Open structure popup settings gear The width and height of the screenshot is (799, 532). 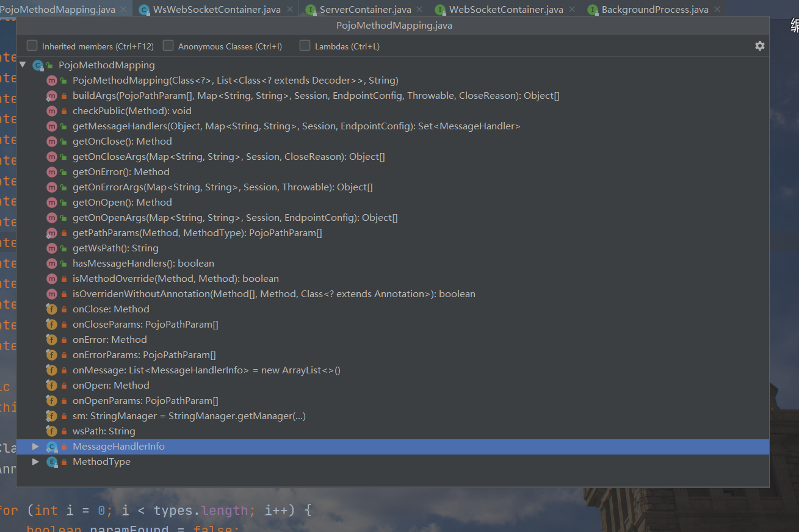(x=759, y=46)
